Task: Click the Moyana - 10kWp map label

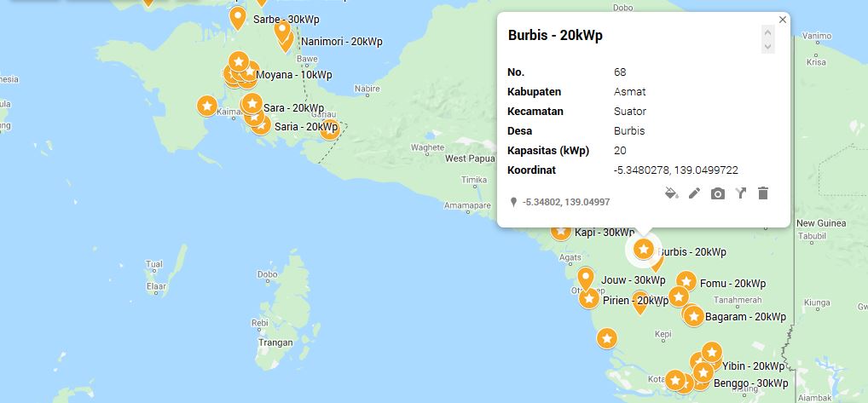Action: click(293, 75)
